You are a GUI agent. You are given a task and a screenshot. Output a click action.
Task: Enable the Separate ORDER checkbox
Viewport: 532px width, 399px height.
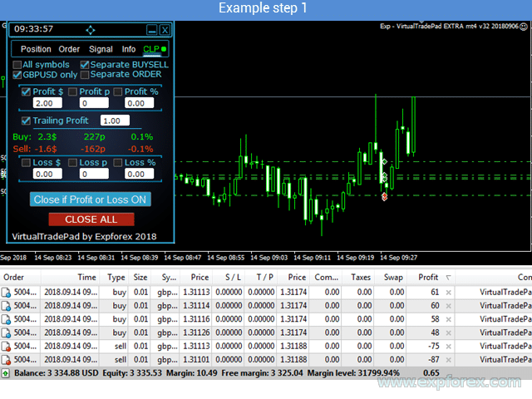tap(85, 74)
